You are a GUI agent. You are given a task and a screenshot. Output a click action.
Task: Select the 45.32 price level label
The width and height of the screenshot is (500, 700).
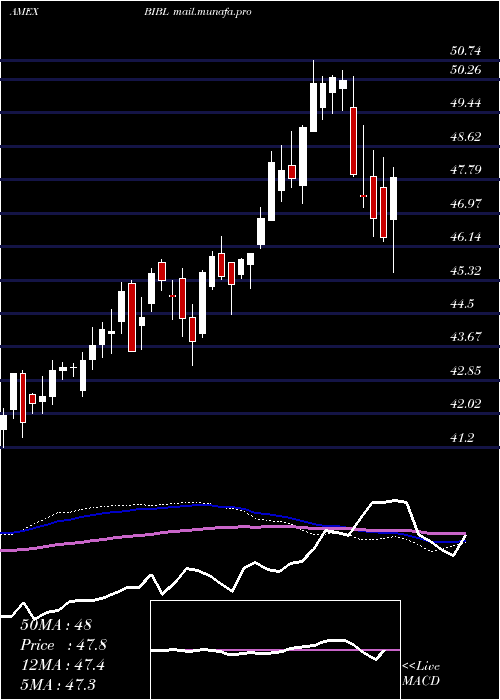pos(466,271)
